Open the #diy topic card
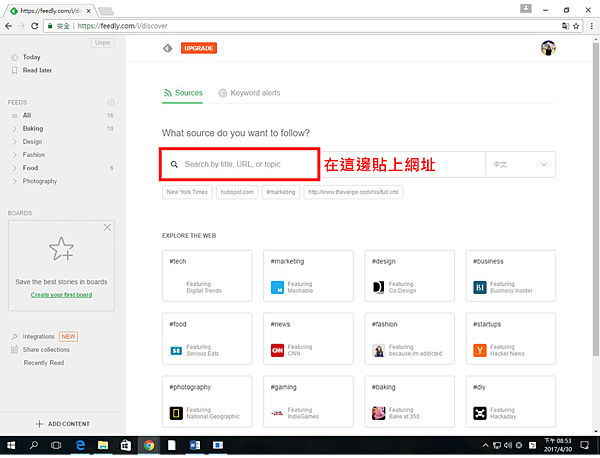The image size is (600, 458). pos(511,401)
